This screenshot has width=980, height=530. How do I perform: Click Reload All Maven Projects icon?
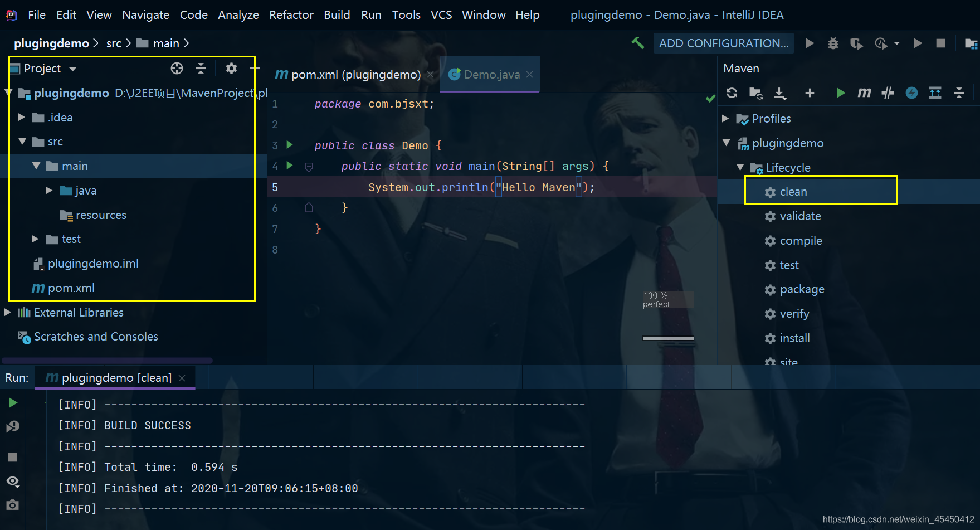[x=732, y=93]
